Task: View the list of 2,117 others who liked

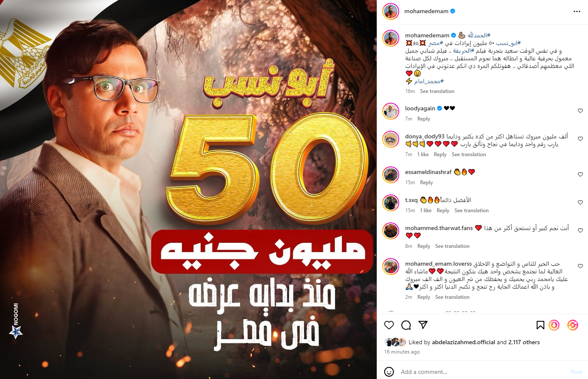Action: (x=524, y=342)
